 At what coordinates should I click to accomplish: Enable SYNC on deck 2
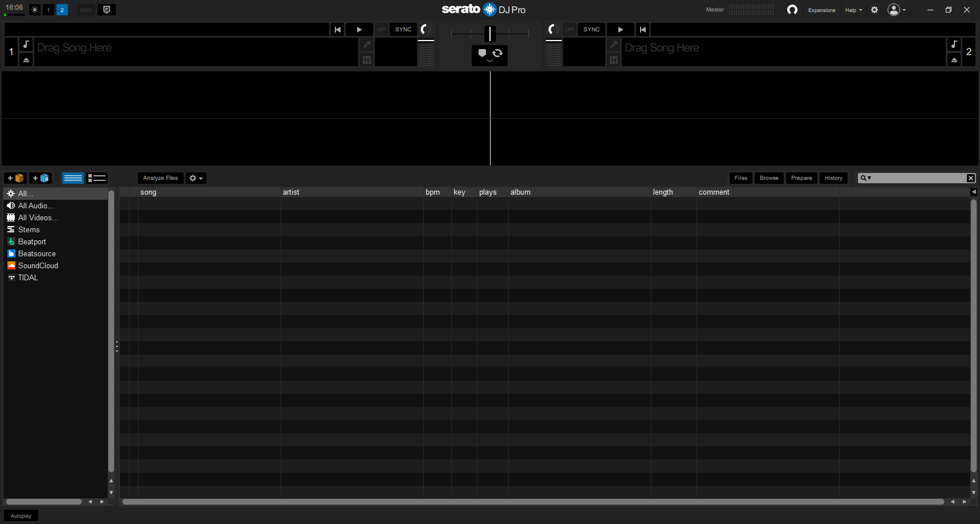click(592, 30)
